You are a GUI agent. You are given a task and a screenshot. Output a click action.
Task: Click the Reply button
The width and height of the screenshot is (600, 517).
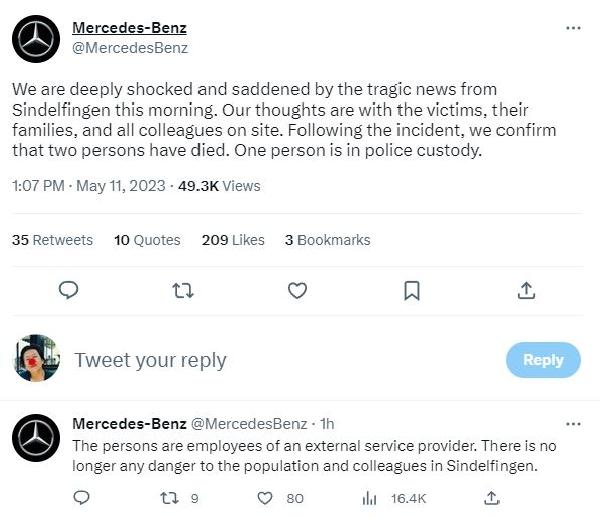[543, 360]
